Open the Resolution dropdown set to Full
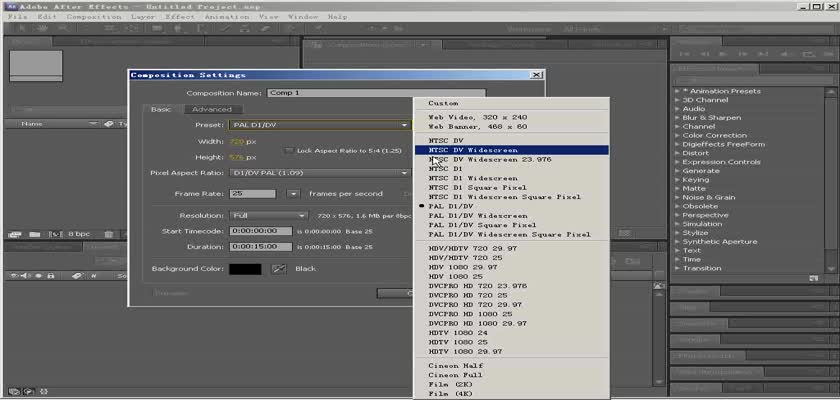 (268, 215)
